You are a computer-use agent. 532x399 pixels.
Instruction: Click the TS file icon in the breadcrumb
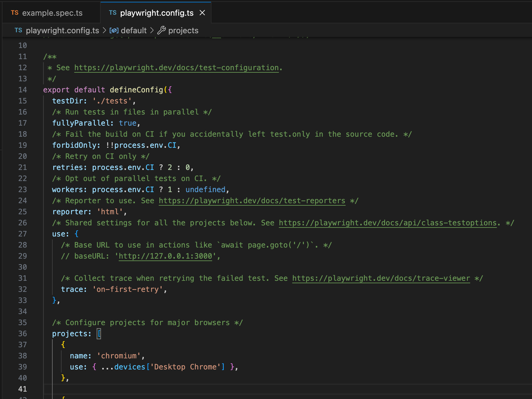[x=18, y=30]
